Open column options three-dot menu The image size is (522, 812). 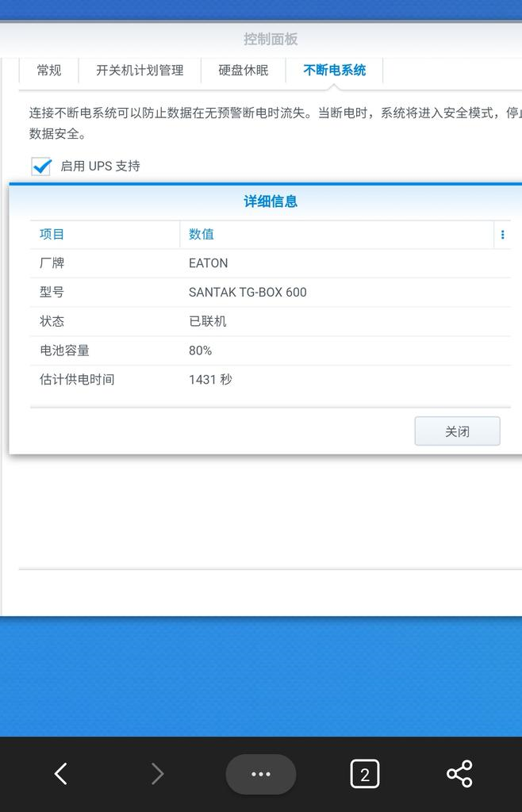tap(502, 235)
